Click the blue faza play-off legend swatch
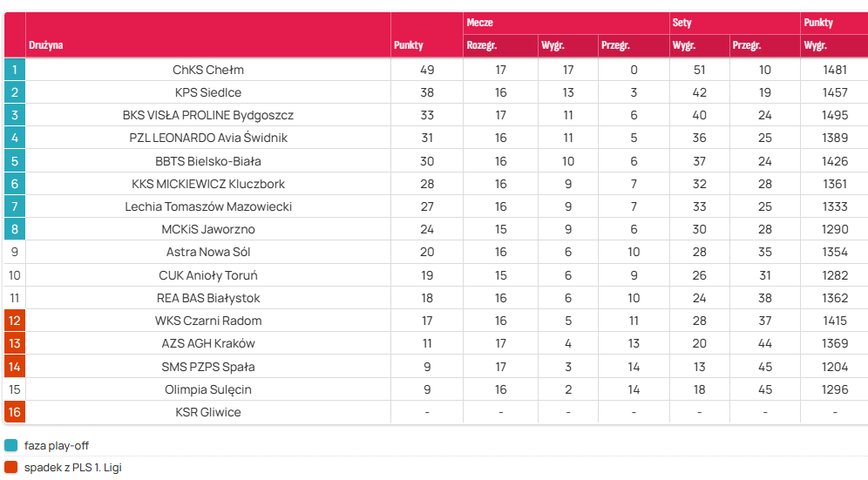This screenshot has height=480, width=868. tap(11, 446)
